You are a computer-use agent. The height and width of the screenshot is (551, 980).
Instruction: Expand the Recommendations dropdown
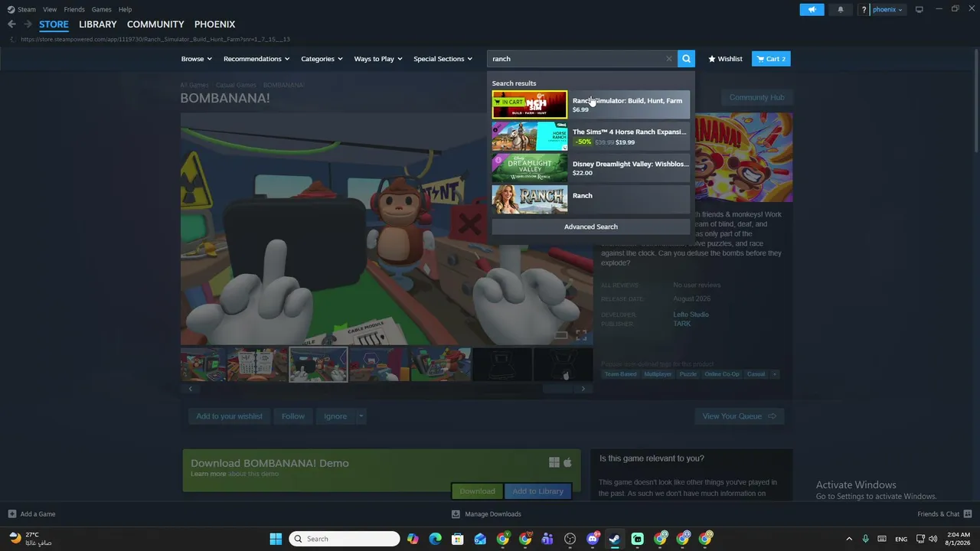click(x=256, y=59)
